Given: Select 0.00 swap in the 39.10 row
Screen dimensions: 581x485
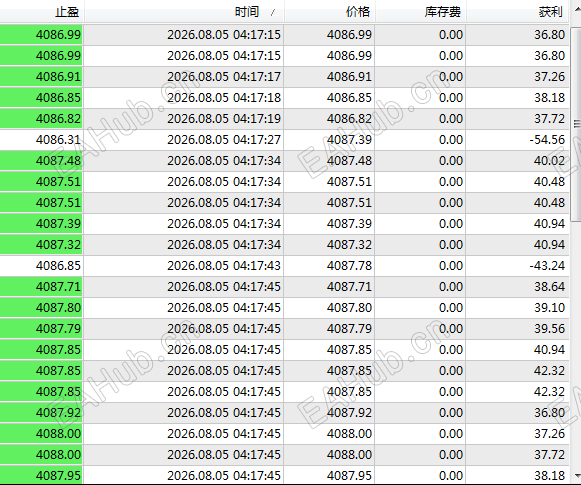Looking at the screenshot, I should pos(421,308).
